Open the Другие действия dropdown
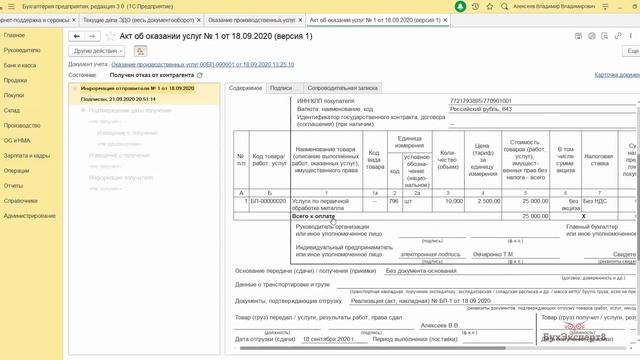Image resolution: width=640 pixels, height=360 pixels. click(x=97, y=51)
